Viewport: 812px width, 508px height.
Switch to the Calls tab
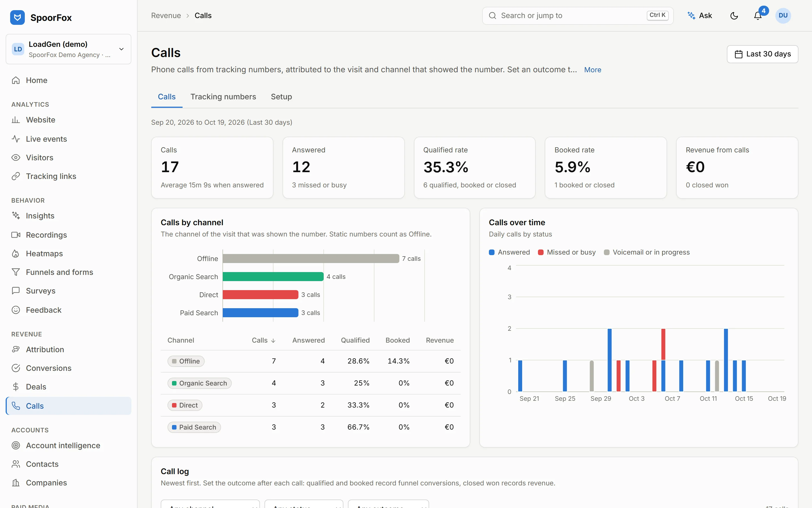167,97
